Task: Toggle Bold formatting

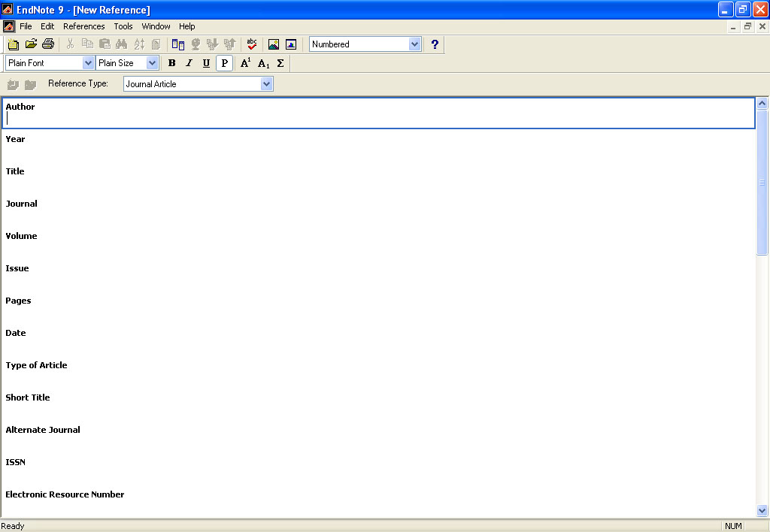Action: point(172,63)
